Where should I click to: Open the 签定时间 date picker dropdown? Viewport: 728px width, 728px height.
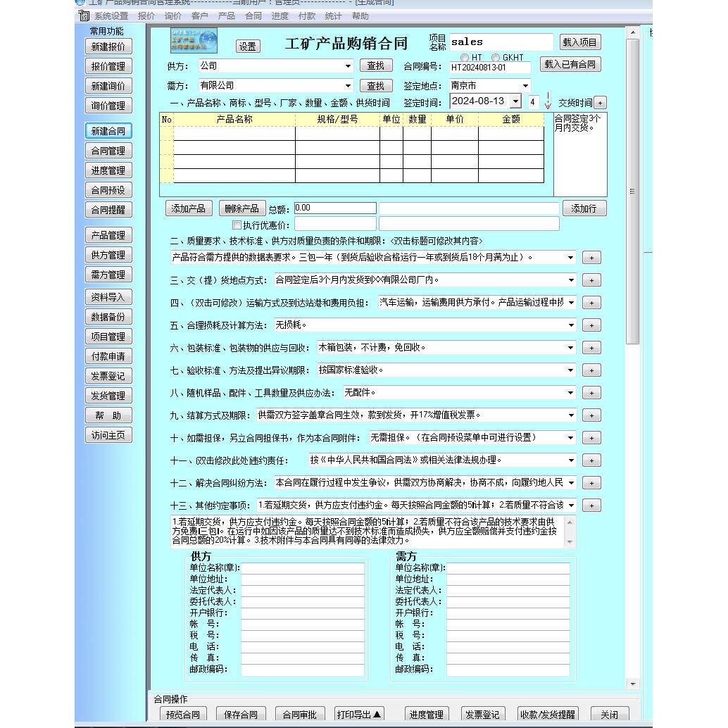(515, 101)
